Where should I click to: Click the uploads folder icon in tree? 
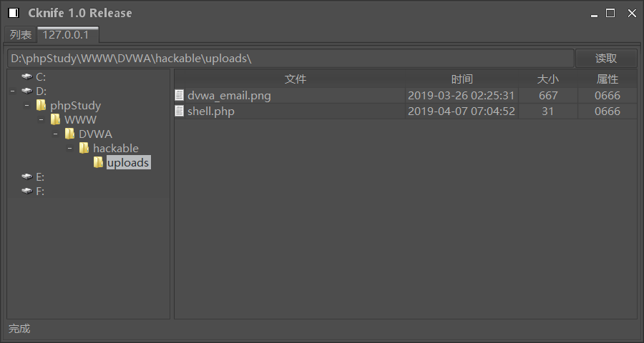pyautogui.click(x=98, y=162)
